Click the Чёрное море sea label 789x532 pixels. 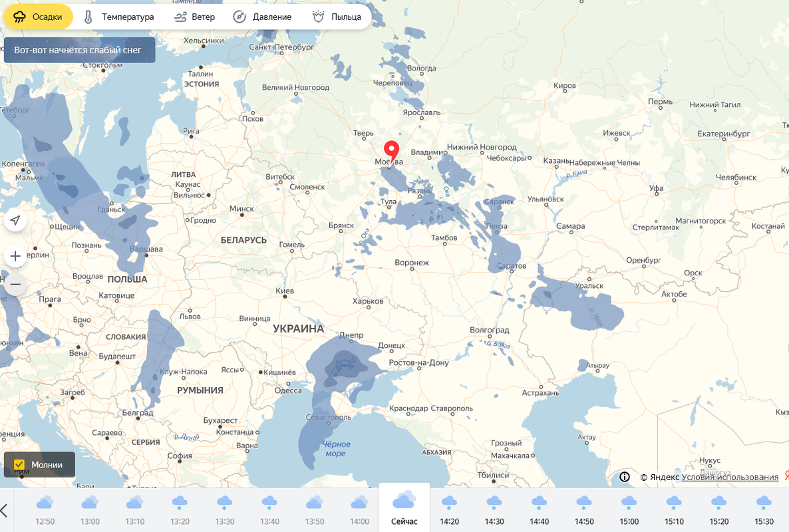point(336,448)
